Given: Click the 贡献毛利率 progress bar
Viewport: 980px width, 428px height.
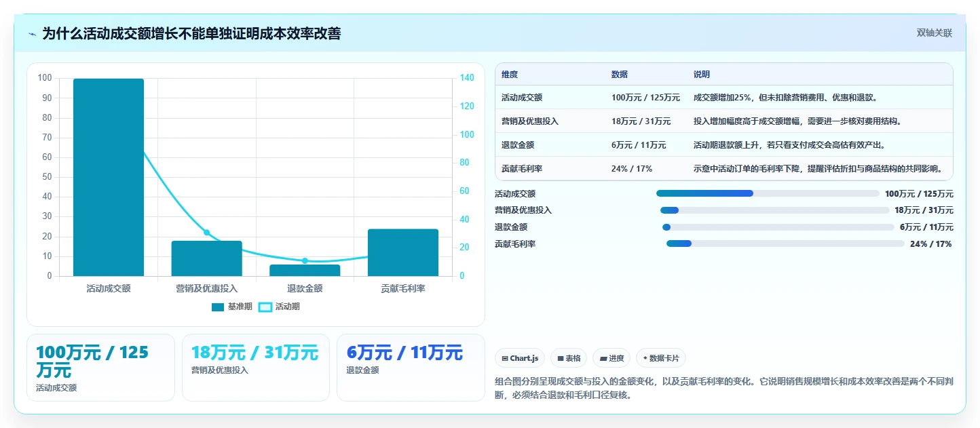Looking at the screenshot, I should pyautogui.click(x=785, y=244).
